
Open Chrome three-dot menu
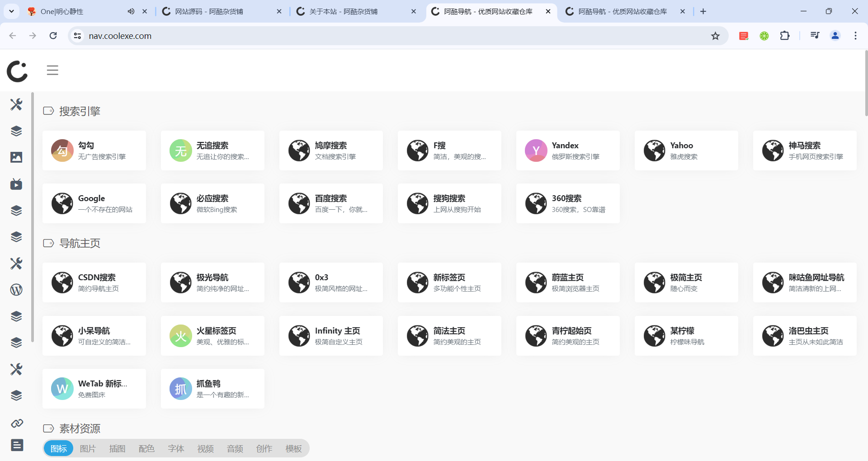click(x=855, y=36)
